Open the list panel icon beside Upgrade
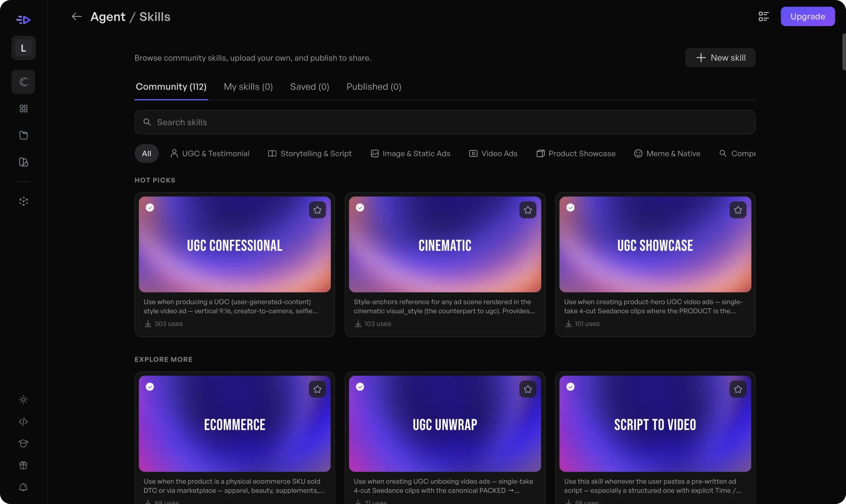 pyautogui.click(x=764, y=16)
